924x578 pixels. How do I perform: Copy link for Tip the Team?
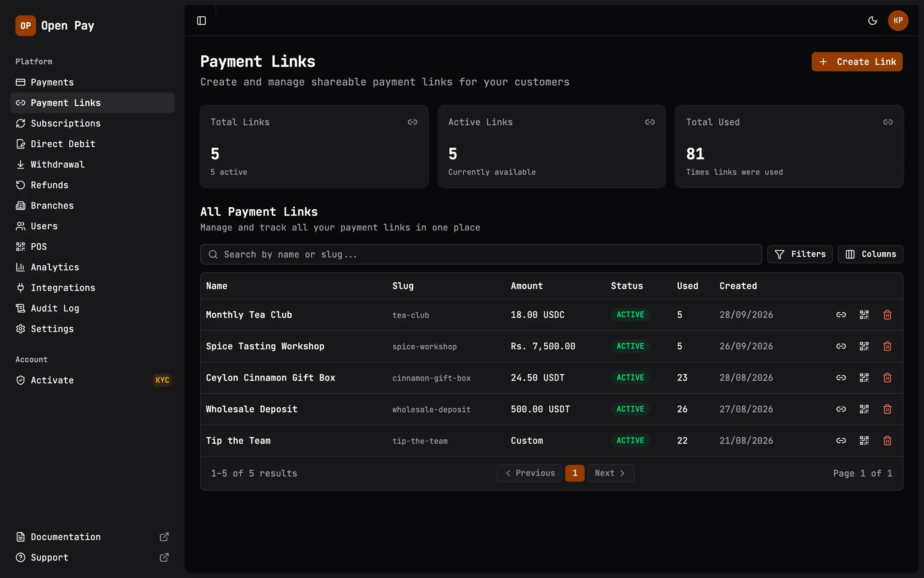841,441
